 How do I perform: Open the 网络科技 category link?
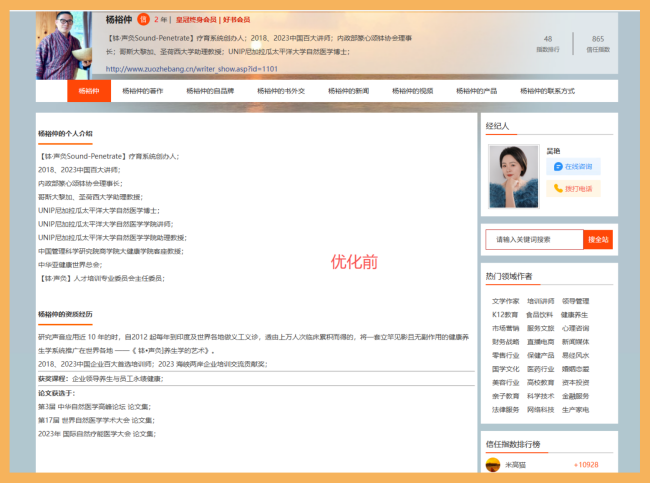[540, 409]
